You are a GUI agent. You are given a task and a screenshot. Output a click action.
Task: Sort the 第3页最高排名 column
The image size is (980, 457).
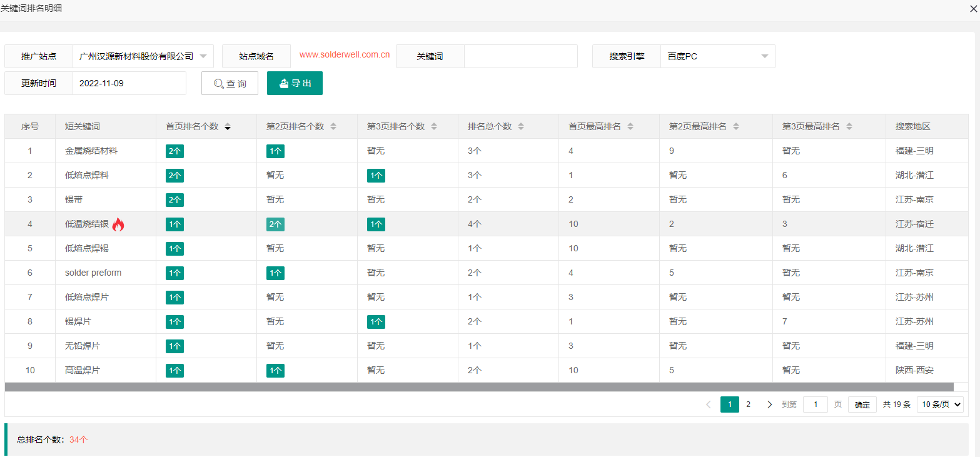849,126
